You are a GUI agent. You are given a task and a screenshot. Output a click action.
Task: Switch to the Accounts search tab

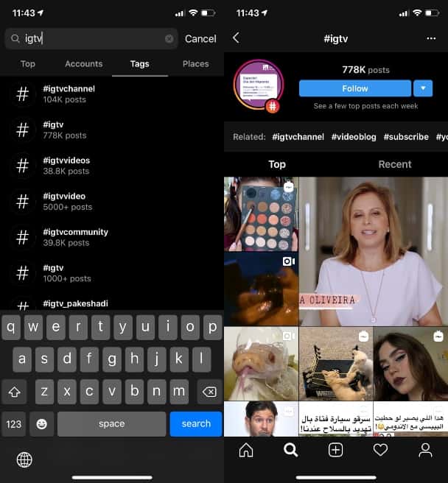click(x=84, y=64)
